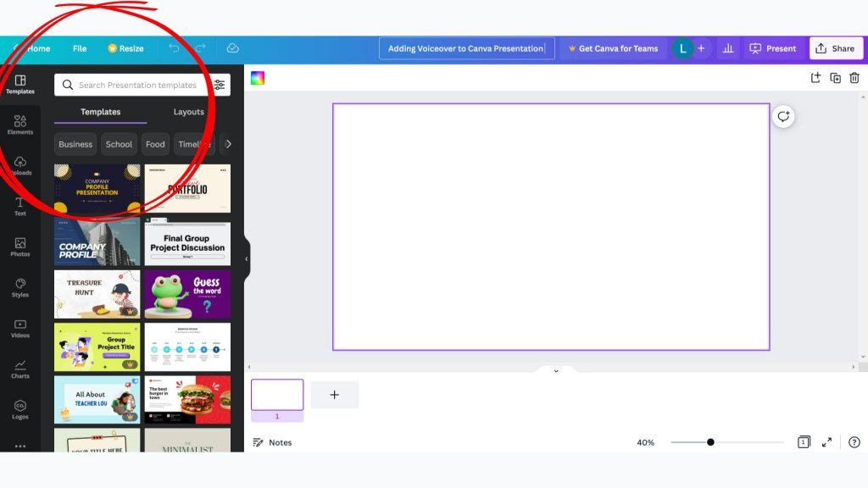
Task: Open the File menu
Action: pyautogui.click(x=80, y=48)
